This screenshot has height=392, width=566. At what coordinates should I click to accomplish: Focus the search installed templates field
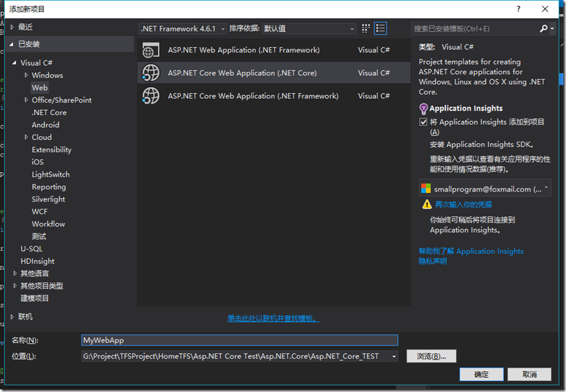pos(475,29)
